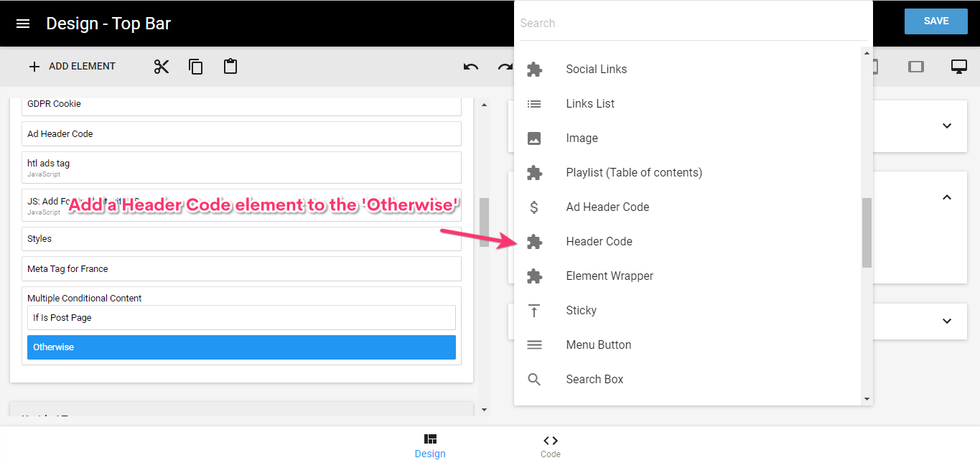Image resolution: width=980 pixels, height=465 pixels.
Task: Select Header Code from element list
Action: 599,242
